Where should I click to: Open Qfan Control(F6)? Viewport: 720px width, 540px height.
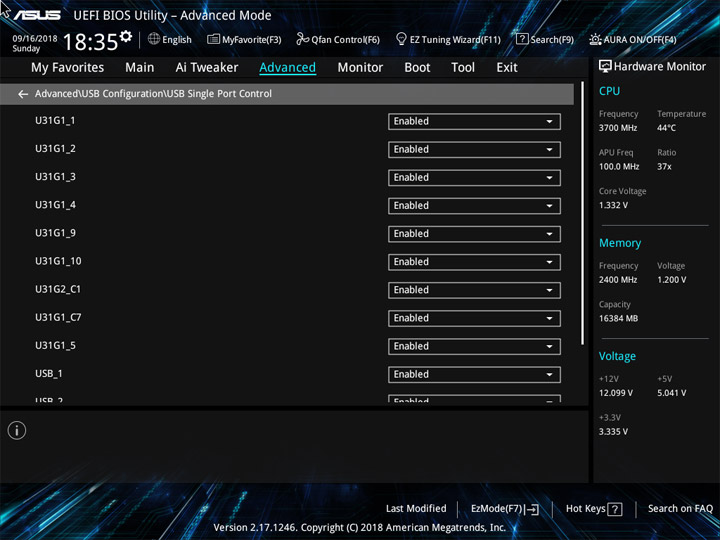pyautogui.click(x=338, y=39)
